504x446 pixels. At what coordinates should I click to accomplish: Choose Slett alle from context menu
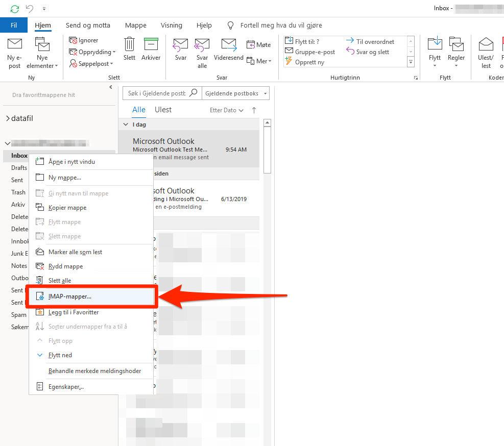[91, 281]
